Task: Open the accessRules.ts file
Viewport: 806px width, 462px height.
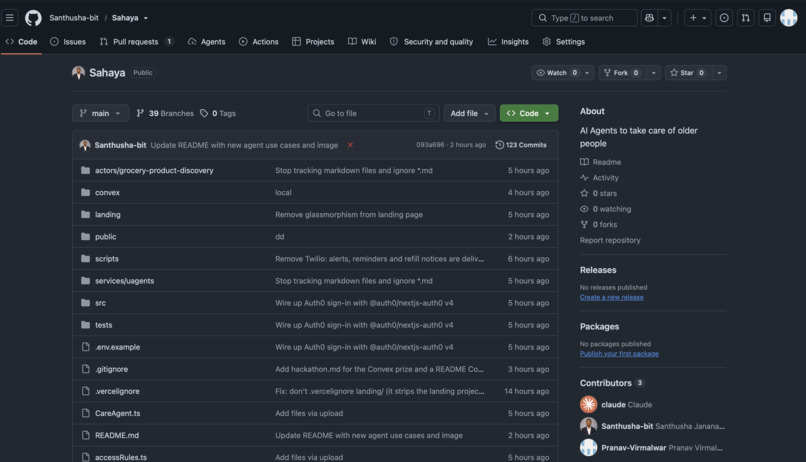Action: [121, 457]
